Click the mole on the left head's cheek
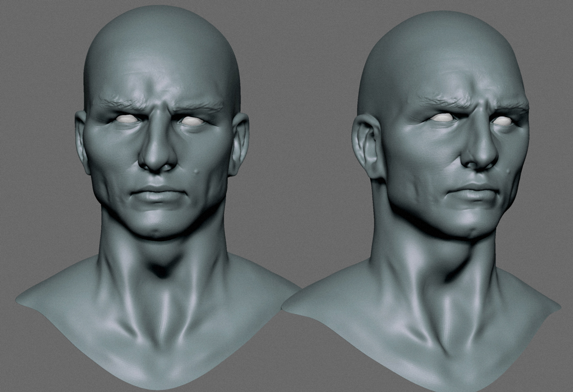The height and width of the screenshot is (392, 573). (x=197, y=171)
